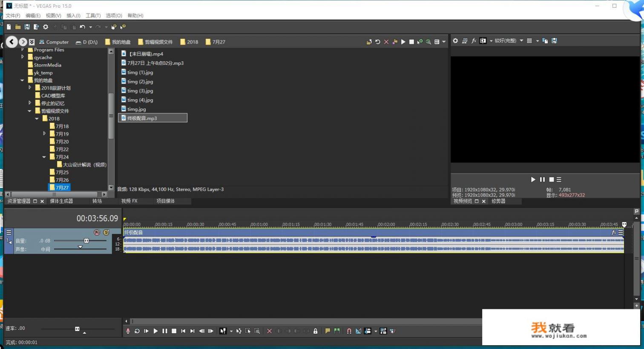Refresh the explorer file list
644x349 pixels.
click(378, 42)
